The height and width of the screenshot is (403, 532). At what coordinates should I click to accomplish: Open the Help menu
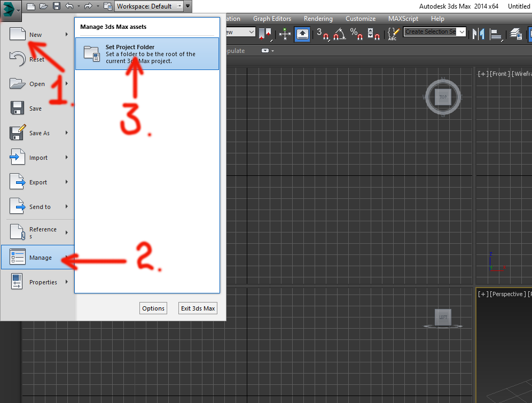(x=437, y=19)
